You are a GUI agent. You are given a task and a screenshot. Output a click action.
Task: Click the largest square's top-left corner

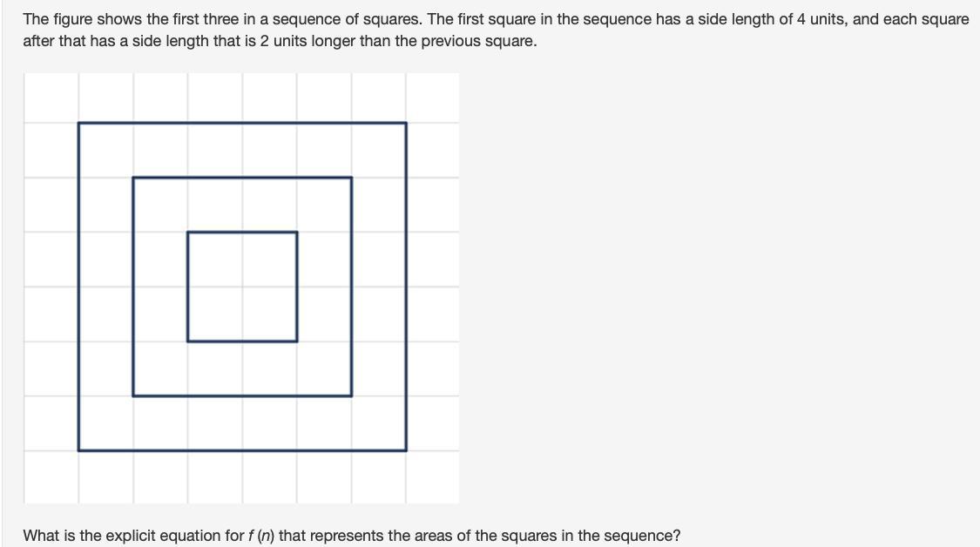pyautogui.click(x=78, y=123)
